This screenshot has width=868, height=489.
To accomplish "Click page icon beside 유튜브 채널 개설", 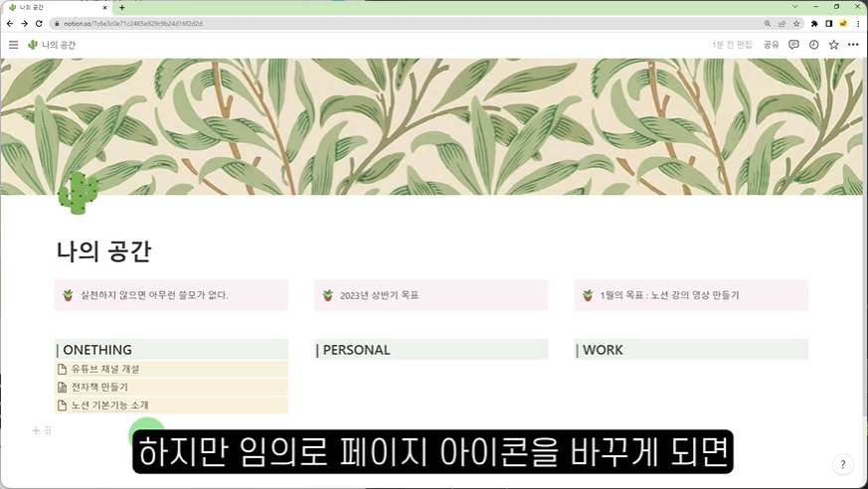I will (x=62, y=369).
